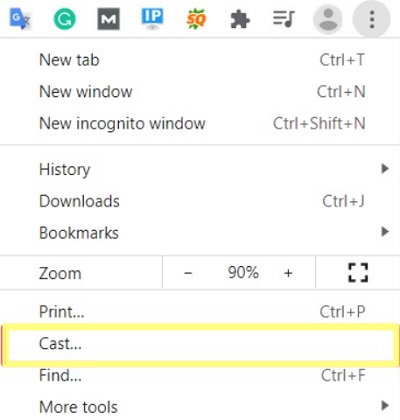This screenshot has height=420, width=400.
Task: Expand the More tools submenu
Action: [200, 407]
